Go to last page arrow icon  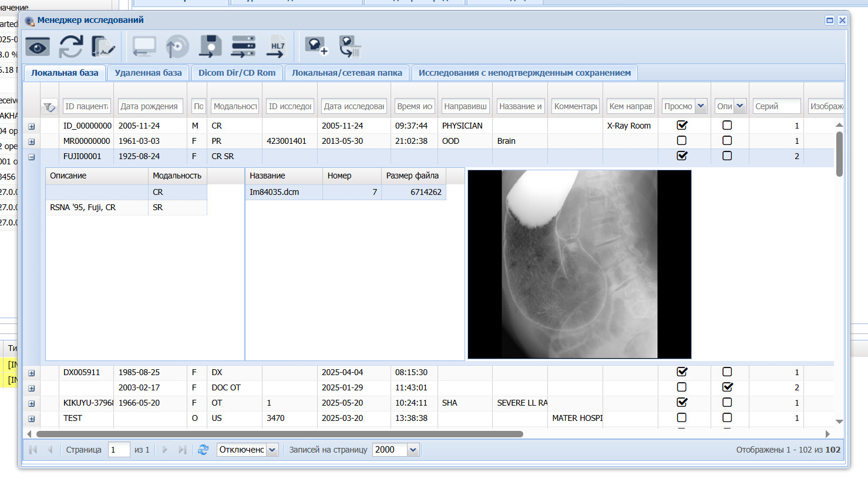(x=183, y=450)
